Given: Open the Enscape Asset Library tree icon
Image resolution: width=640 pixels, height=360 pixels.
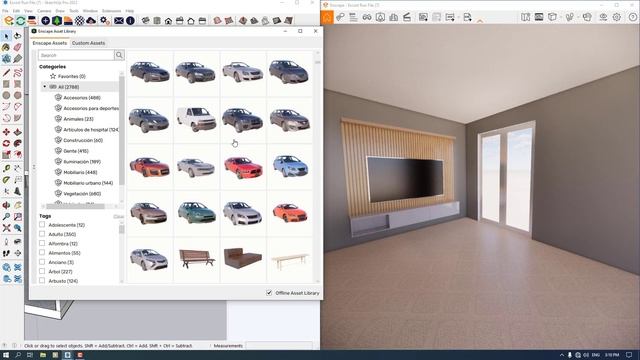Looking at the screenshot, I should click(x=57, y=20).
